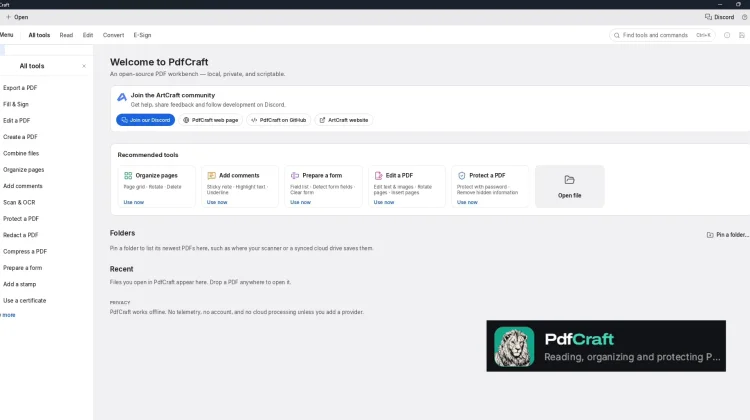Select Redact a PDF in sidebar

[21, 235]
